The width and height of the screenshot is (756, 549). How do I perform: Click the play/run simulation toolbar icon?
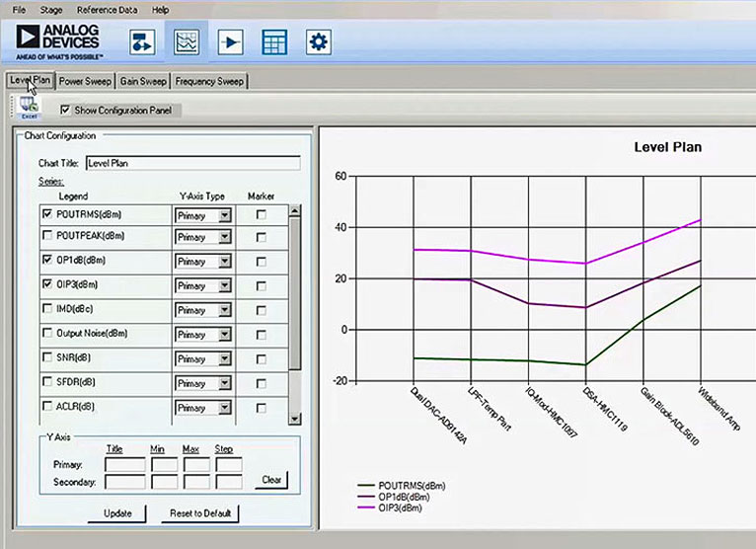(231, 41)
